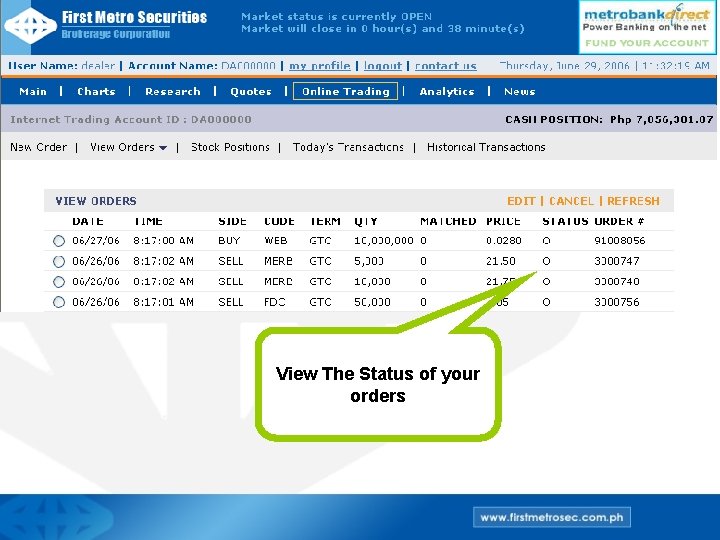Click the First Metro Securities globe logo
Screen dimensions: 720x540
(30, 25)
